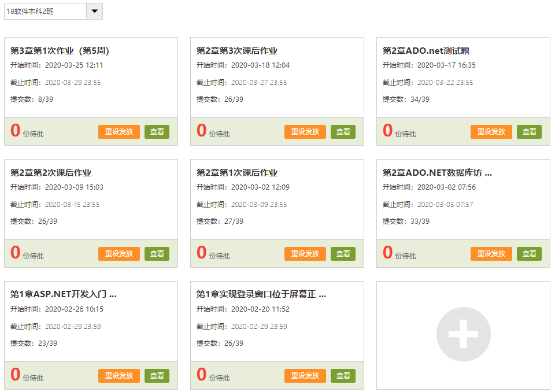Click the plus icon to add homework
555x392 pixels.
[463, 334]
